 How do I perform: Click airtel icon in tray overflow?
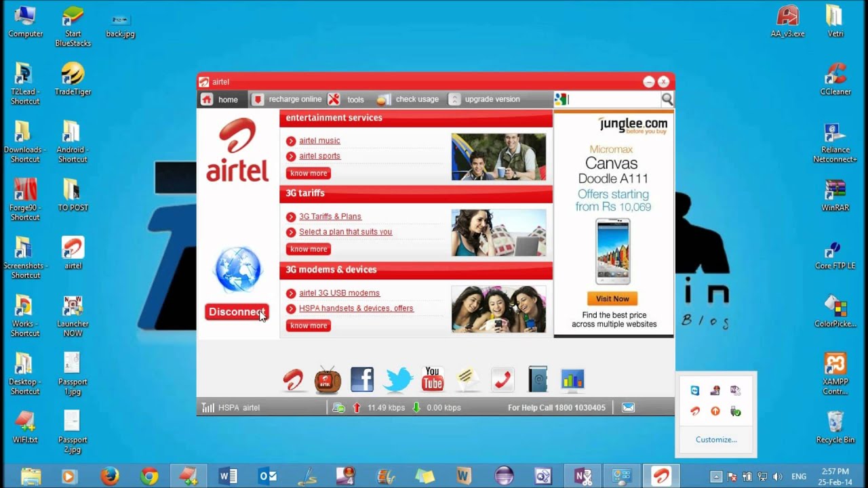pyautogui.click(x=695, y=411)
